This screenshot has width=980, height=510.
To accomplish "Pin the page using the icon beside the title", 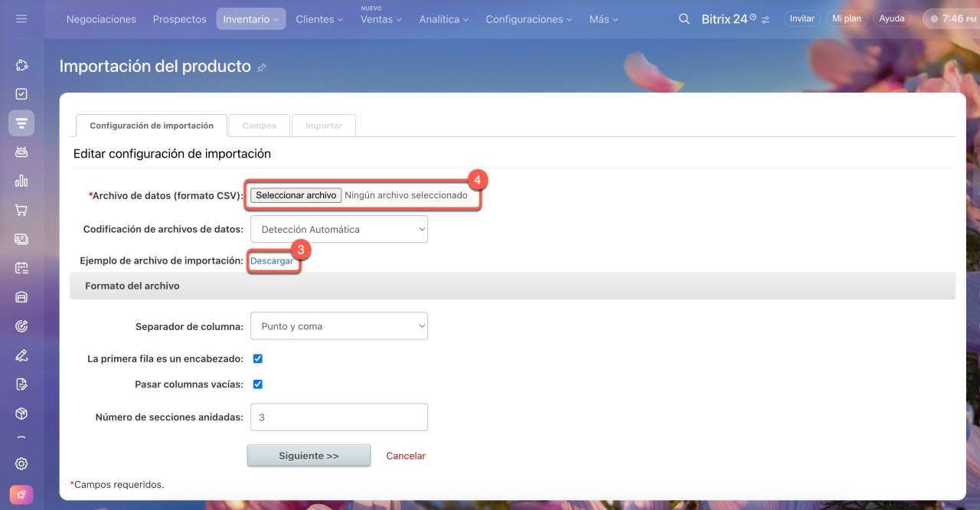I will (262, 67).
